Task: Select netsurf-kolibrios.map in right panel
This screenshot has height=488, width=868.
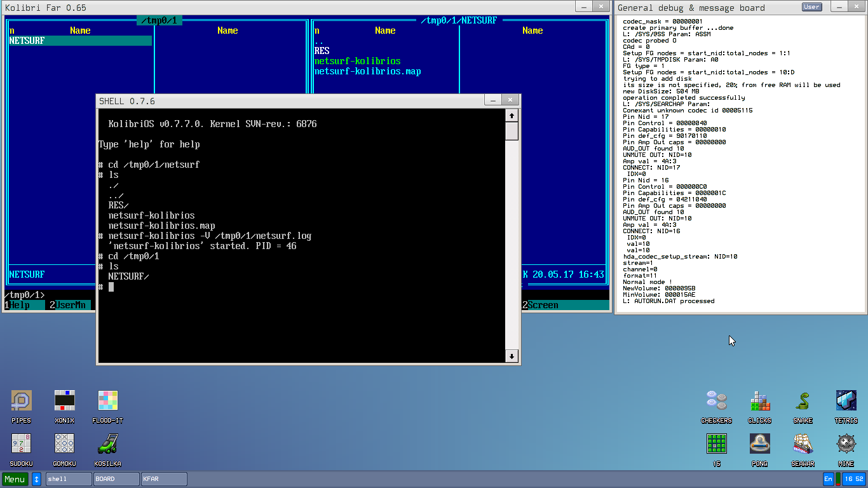Action: pos(367,71)
